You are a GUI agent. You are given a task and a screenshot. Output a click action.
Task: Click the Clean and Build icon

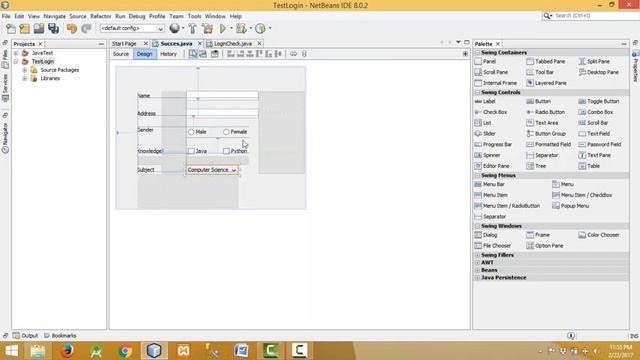point(207,29)
